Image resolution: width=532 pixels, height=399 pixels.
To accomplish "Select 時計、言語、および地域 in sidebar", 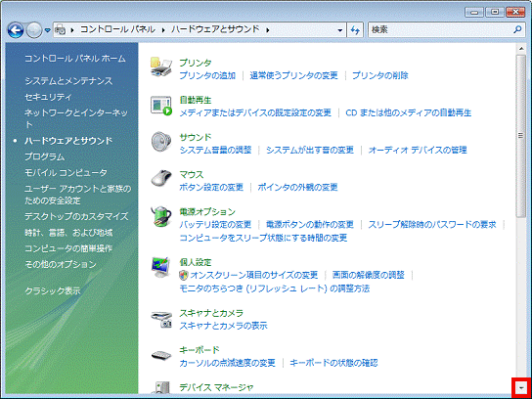I will (x=68, y=233).
